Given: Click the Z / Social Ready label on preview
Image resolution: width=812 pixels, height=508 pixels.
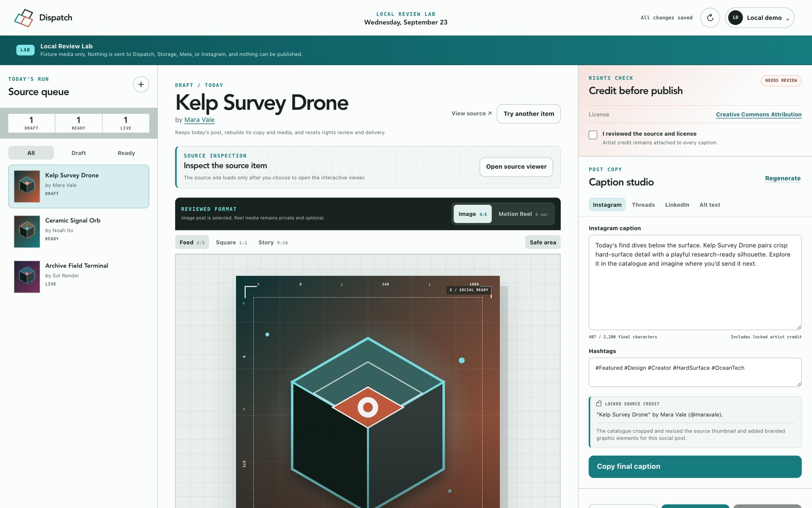Looking at the screenshot, I should pyautogui.click(x=469, y=290).
